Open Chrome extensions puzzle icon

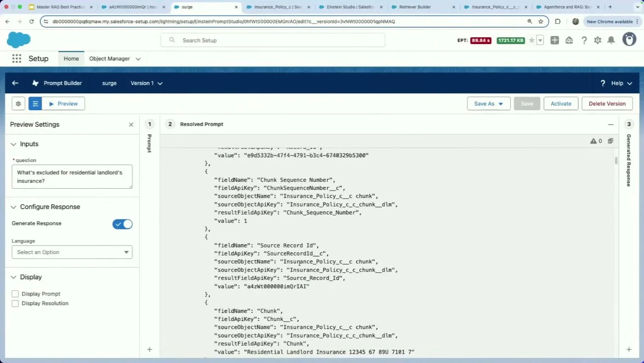click(x=558, y=21)
